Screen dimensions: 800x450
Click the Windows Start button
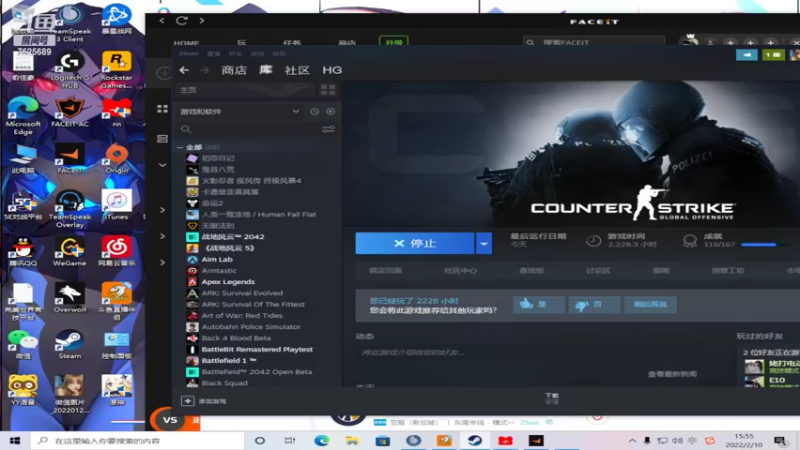(x=15, y=440)
